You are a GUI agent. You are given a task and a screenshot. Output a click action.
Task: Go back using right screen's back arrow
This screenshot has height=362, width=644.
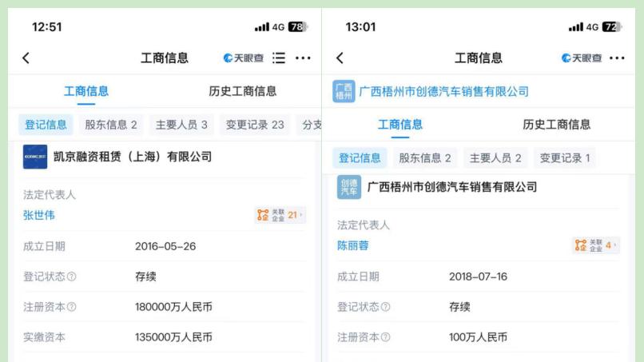pos(340,58)
